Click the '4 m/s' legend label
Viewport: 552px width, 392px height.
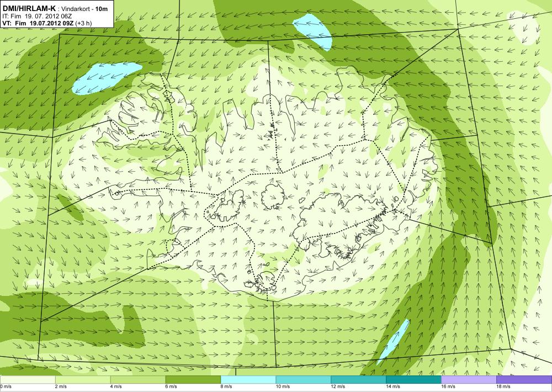click(x=116, y=386)
